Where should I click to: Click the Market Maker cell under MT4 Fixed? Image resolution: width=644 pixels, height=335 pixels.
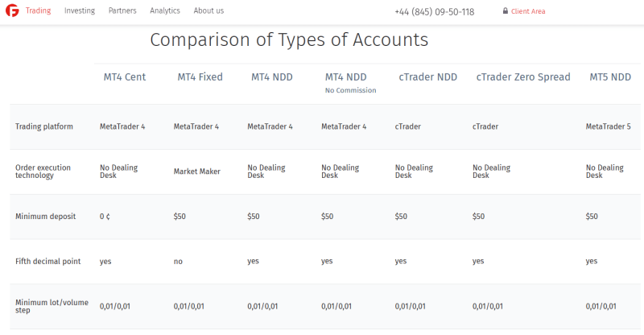tap(196, 172)
